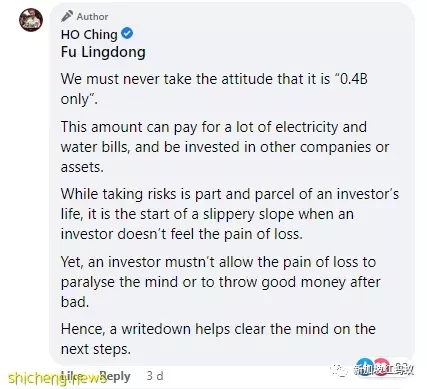Click the paragraph about electricity and water bills
The height and width of the screenshot is (389, 427).
(225, 147)
